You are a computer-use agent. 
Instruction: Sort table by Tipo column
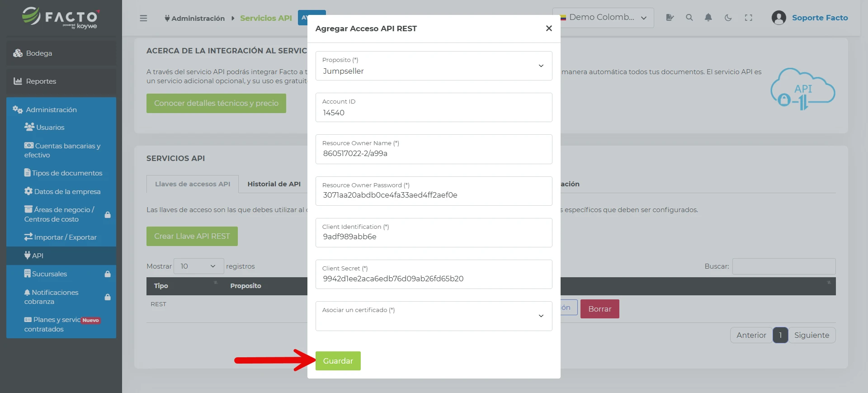184,286
